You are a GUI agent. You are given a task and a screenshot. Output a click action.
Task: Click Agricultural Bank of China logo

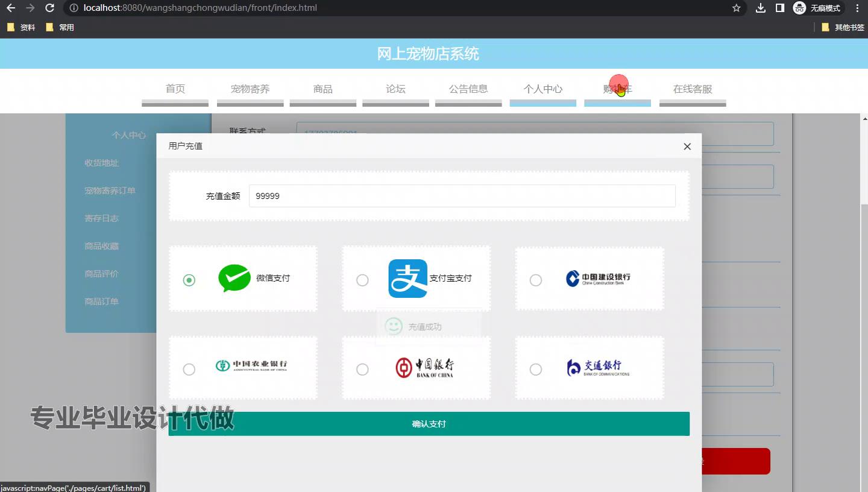pyautogui.click(x=251, y=365)
